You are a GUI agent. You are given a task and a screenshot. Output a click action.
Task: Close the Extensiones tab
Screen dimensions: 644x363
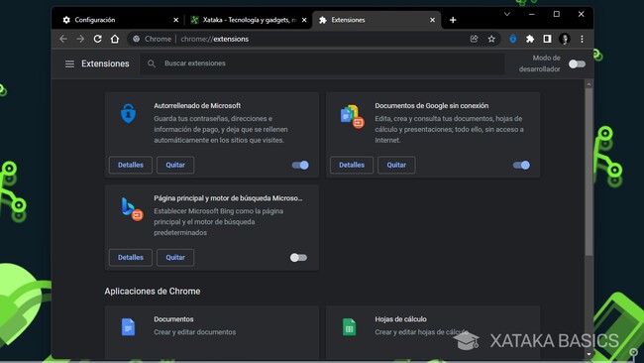coord(432,20)
